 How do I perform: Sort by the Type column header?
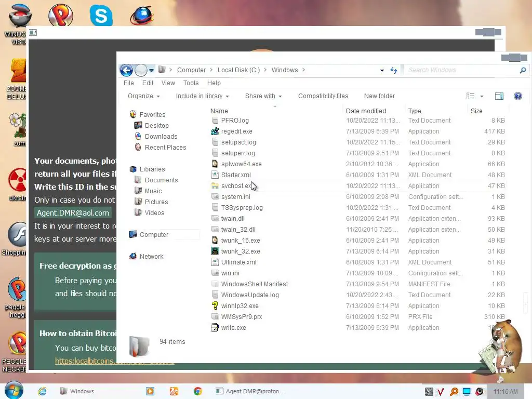coord(415,111)
